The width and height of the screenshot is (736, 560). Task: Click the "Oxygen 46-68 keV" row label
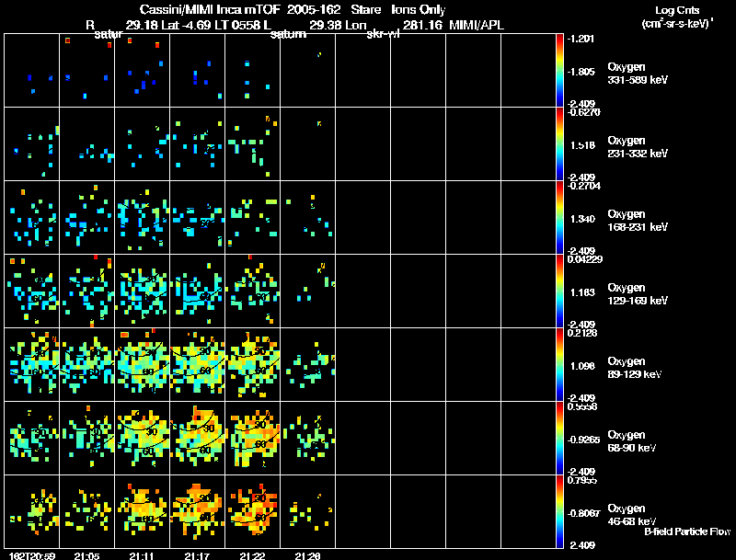click(x=632, y=515)
